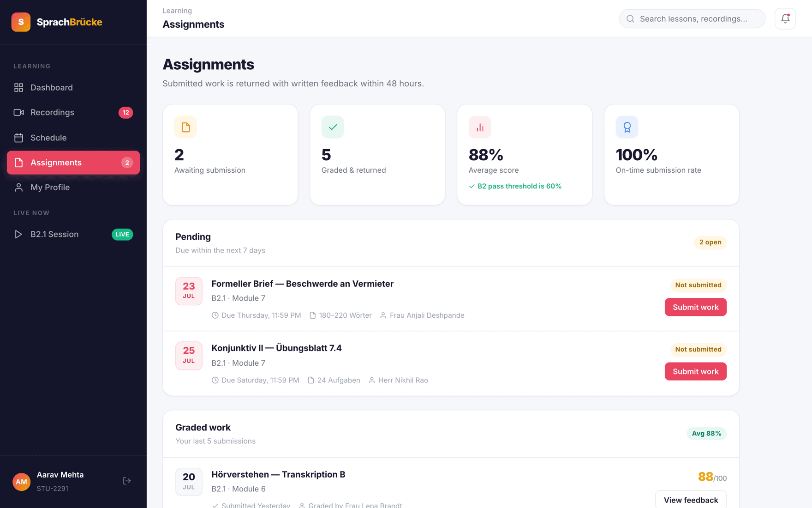812x508 pixels.
Task: Open the Schedule page
Action: pos(73,138)
